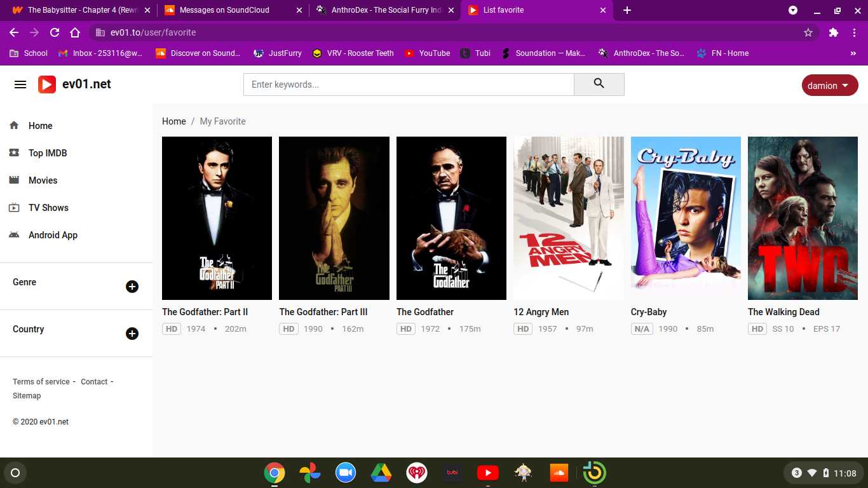Open iHeartRadio from the shelf
The image size is (868, 488).
pos(417,473)
